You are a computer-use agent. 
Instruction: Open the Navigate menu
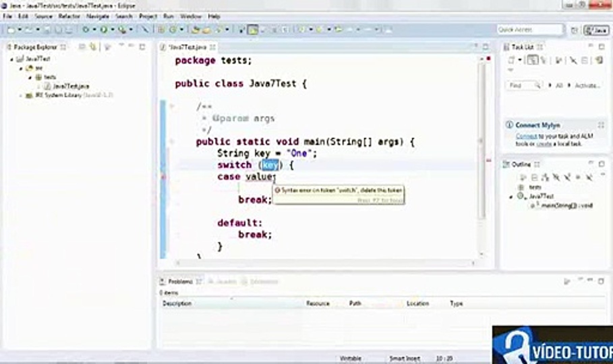[x=98, y=16]
